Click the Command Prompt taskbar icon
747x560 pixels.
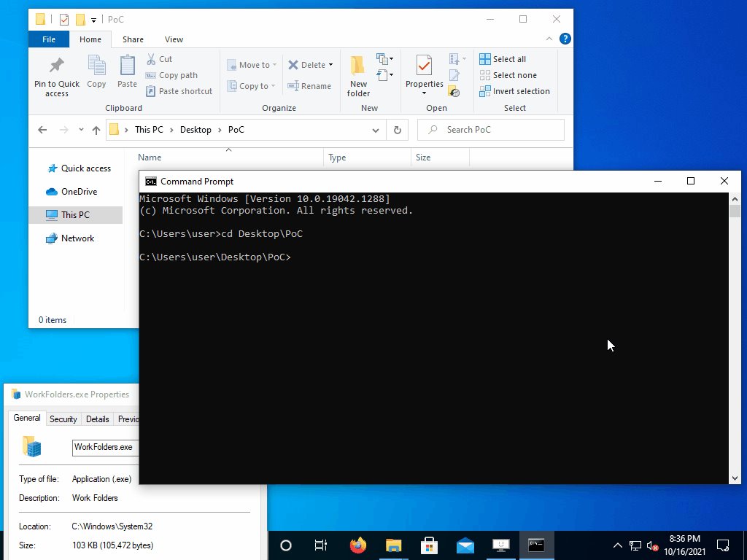point(536,545)
